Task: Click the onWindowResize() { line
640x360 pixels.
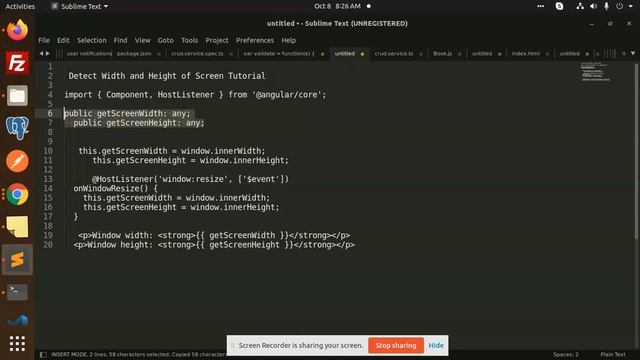Action: click(116, 188)
